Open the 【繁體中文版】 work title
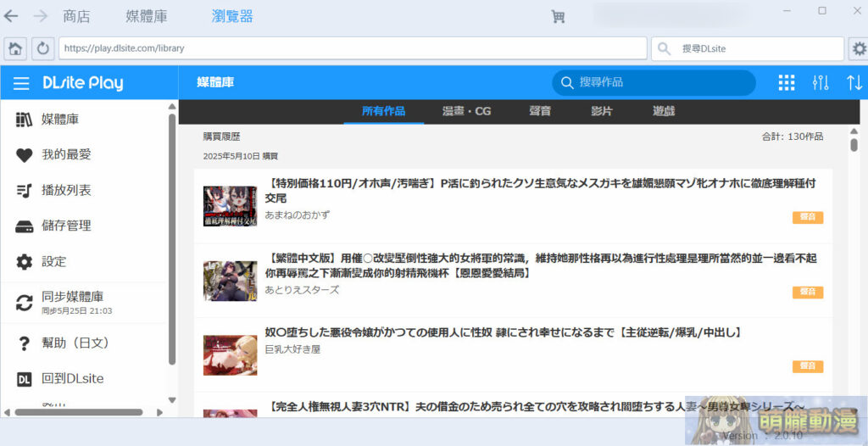The height and width of the screenshot is (446, 868). [x=541, y=266]
